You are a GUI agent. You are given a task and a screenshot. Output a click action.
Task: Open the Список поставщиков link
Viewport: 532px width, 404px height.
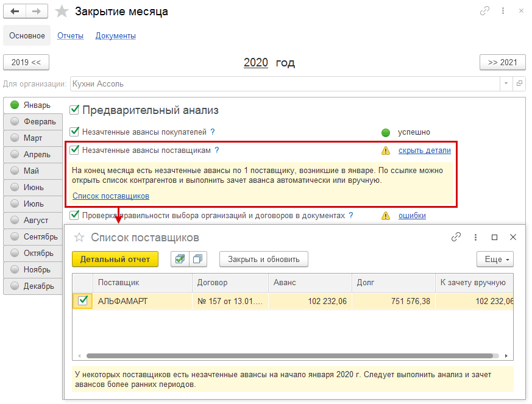pyautogui.click(x=110, y=196)
